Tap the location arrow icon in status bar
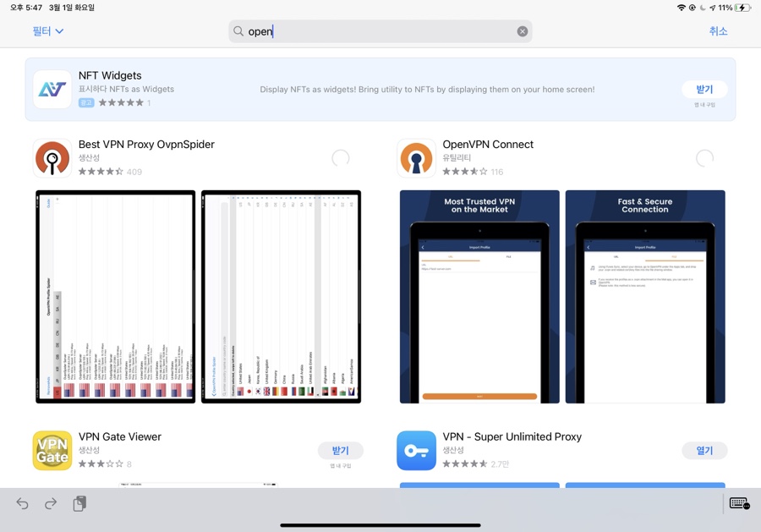This screenshot has height=532, width=761. pos(712,8)
